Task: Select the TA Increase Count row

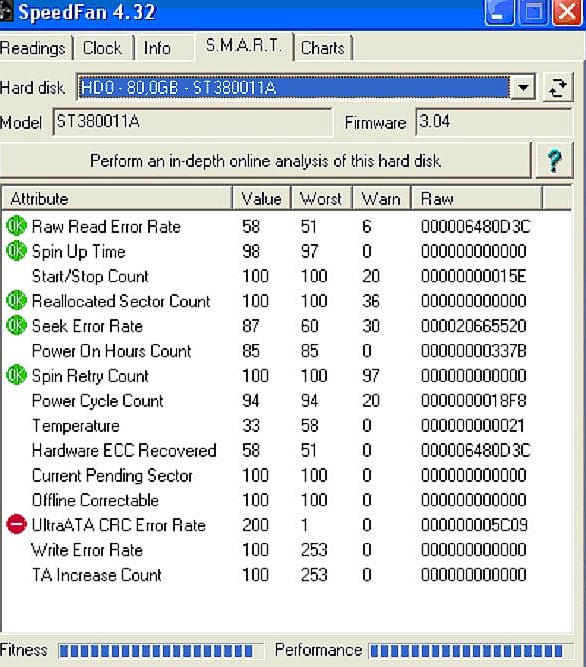Action: point(287,575)
